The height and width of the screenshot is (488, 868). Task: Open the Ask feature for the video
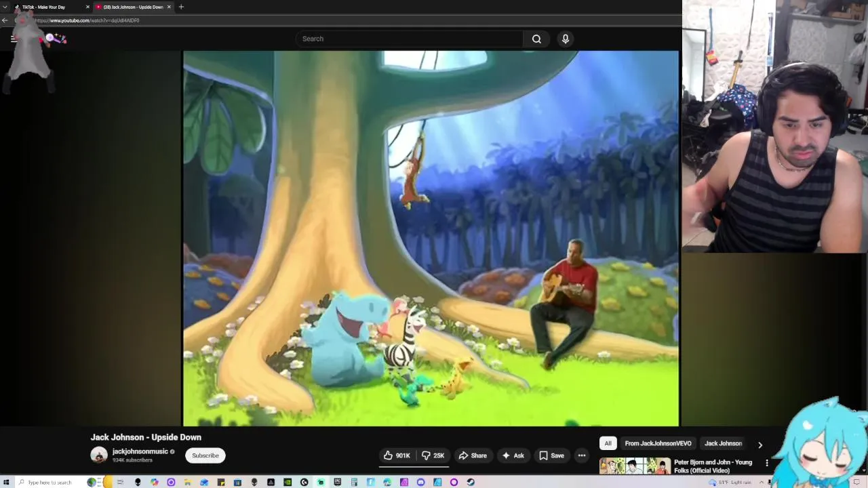coord(513,455)
